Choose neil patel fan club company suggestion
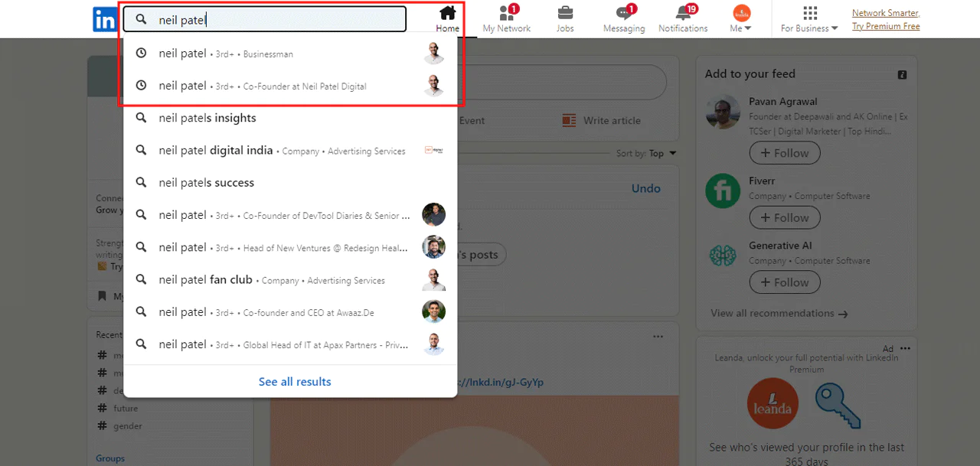This screenshot has height=466, width=980. (x=290, y=280)
